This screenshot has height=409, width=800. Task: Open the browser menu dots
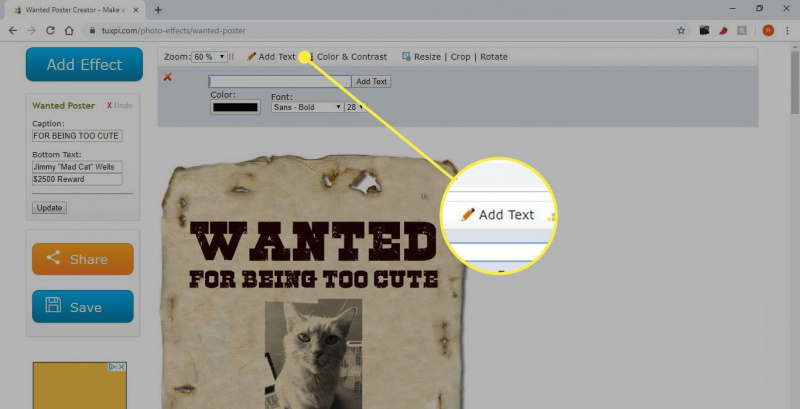pos(788,31)
